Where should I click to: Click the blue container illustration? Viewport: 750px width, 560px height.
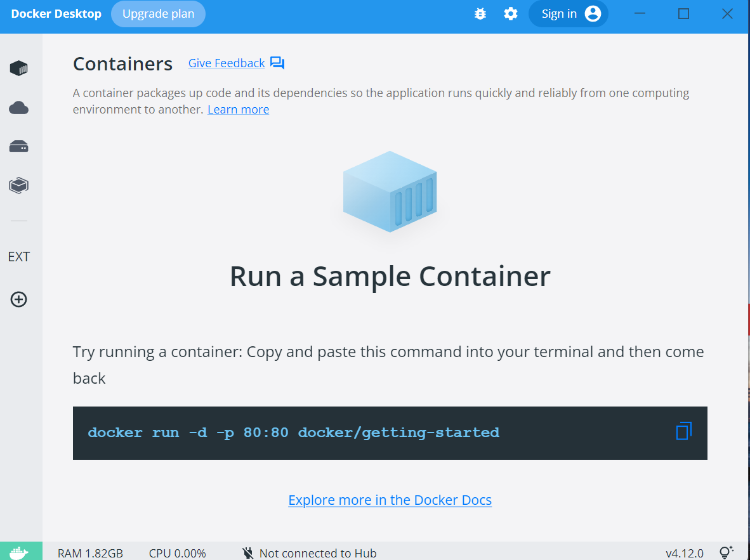pyautogui.click(x=390, y=192)
